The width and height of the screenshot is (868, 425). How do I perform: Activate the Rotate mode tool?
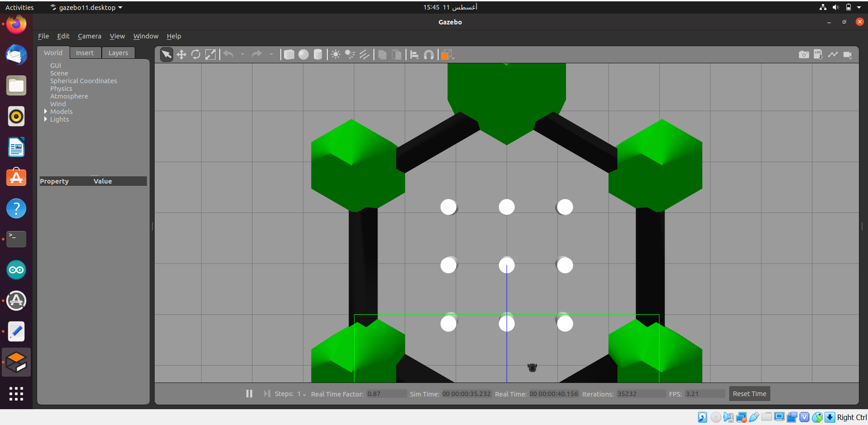coord(196,54)
